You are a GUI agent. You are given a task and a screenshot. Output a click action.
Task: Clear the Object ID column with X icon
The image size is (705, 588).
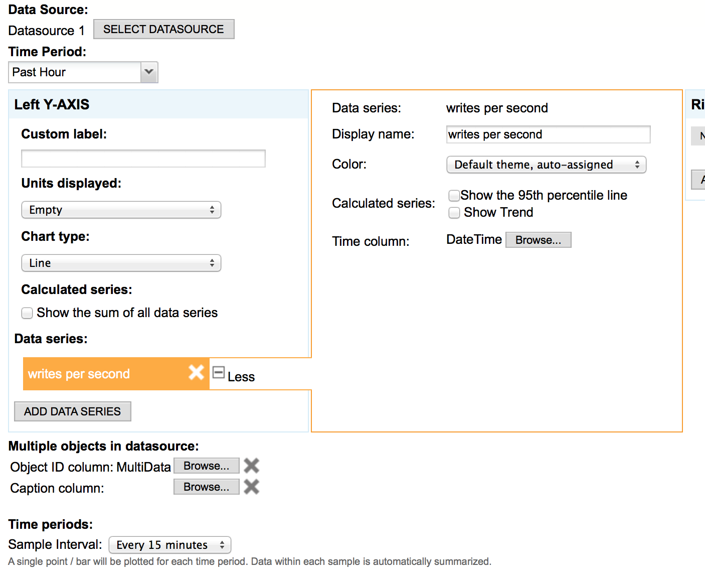pos(251,466)
